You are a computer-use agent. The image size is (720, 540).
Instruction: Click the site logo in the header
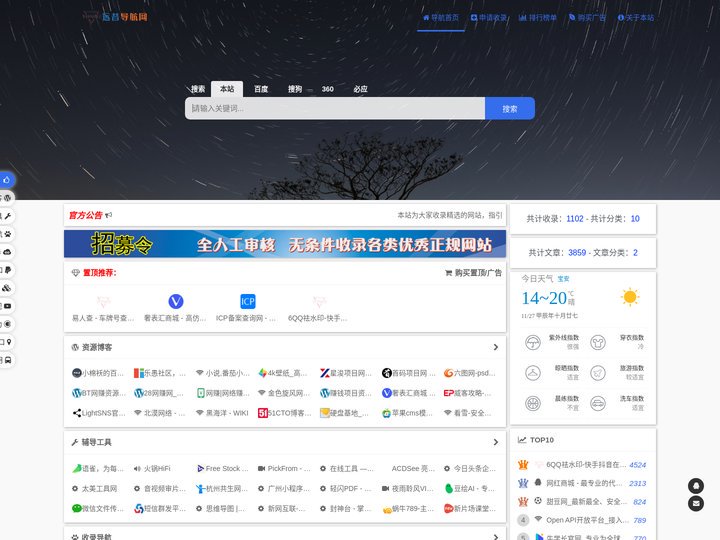pos(115,17)
